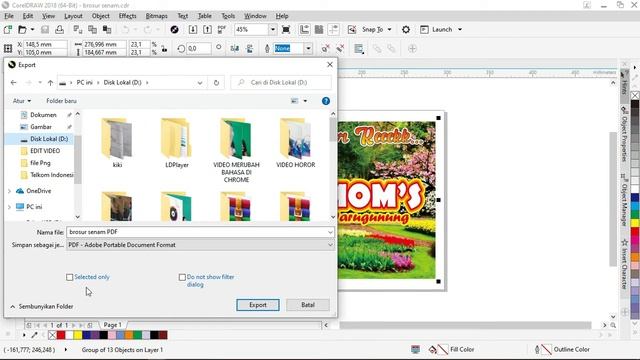Click the Import icon in toolbar
Screen dimensions: 640x360
pyautogui.click(x=193, y=29)
